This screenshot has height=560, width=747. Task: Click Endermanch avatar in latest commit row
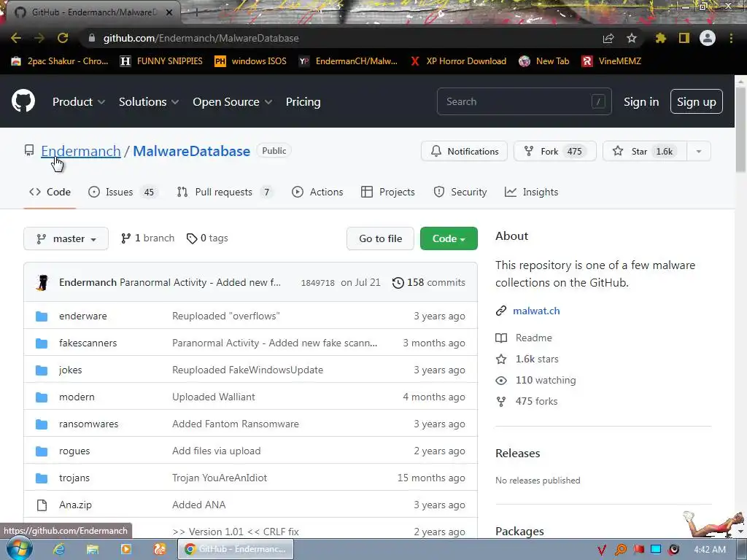coord(42,282)
